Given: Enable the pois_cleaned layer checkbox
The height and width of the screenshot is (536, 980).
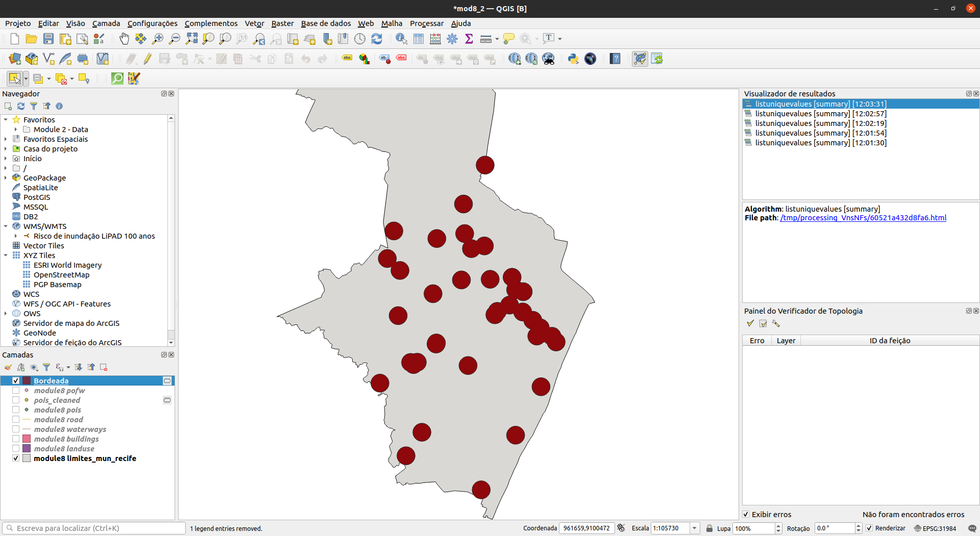Looking at the screenshot, I should 16,400.
